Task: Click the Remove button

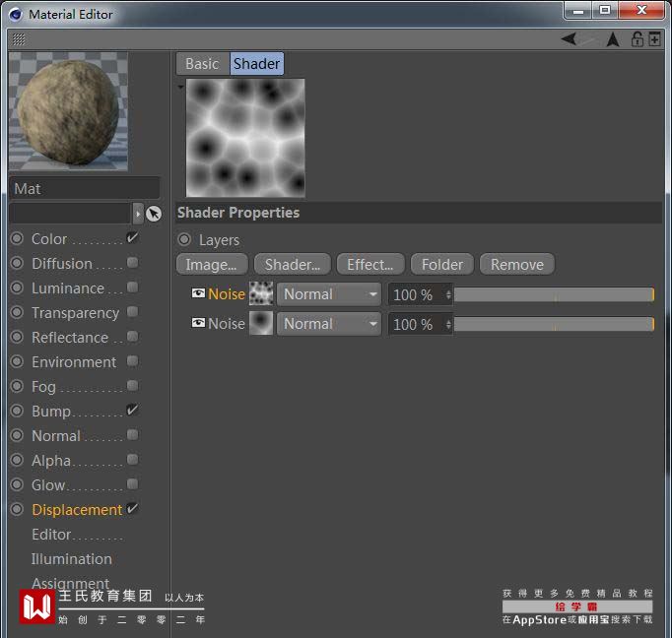Action: 517,264
